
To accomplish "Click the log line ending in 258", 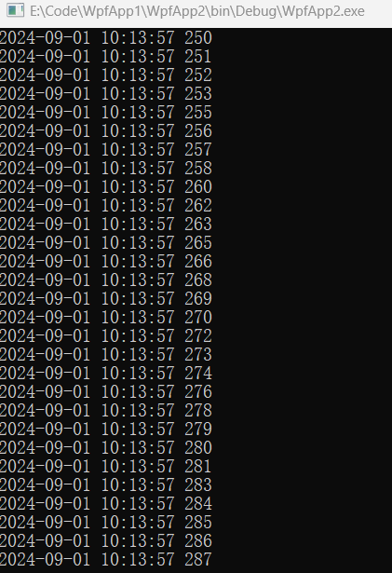I will point(106,168).
